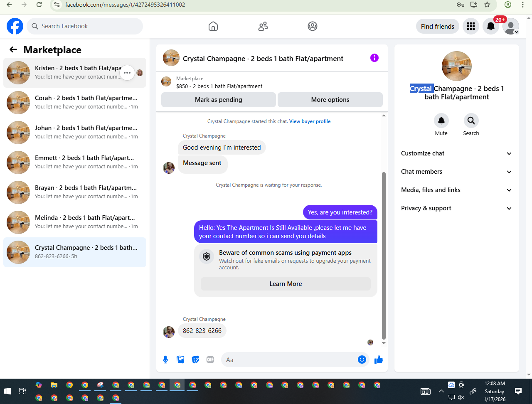The image size is (532, 404).
Task: Open the notifications bell
Action: 491,26
